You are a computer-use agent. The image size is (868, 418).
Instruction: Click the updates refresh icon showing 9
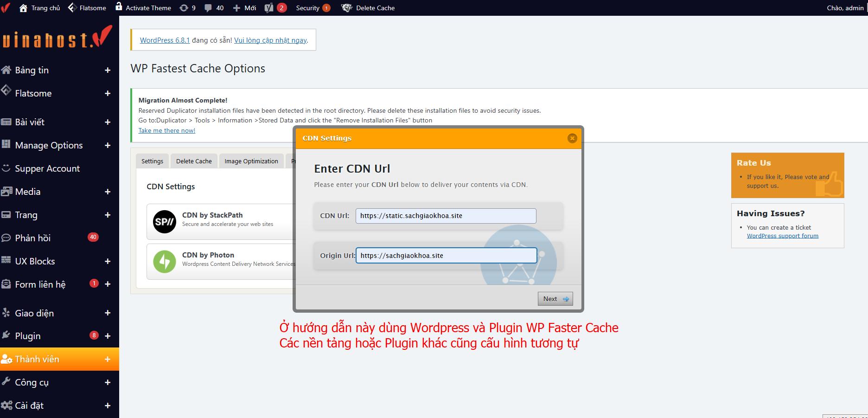(184, 8)
